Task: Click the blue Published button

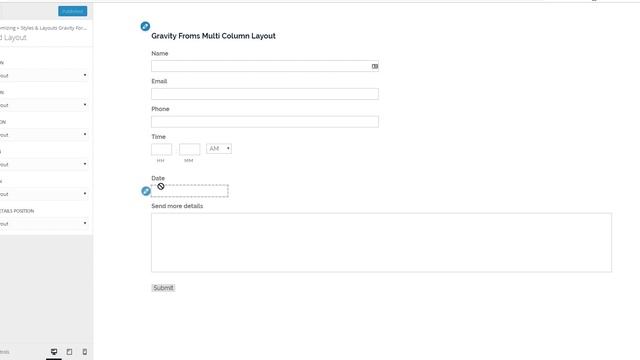Action: pyautogui.click(x=73, y=11)
